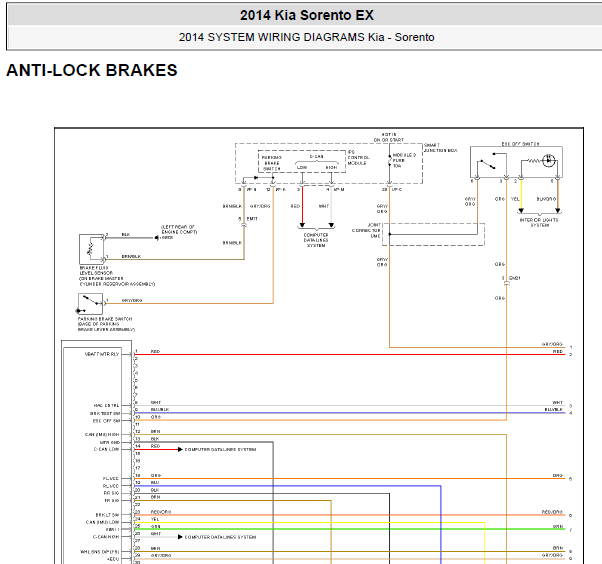Click the HAC CNTRL pin label
This screenshot has width=602, height=564.
pyautogui.click(x=106, y=406)
